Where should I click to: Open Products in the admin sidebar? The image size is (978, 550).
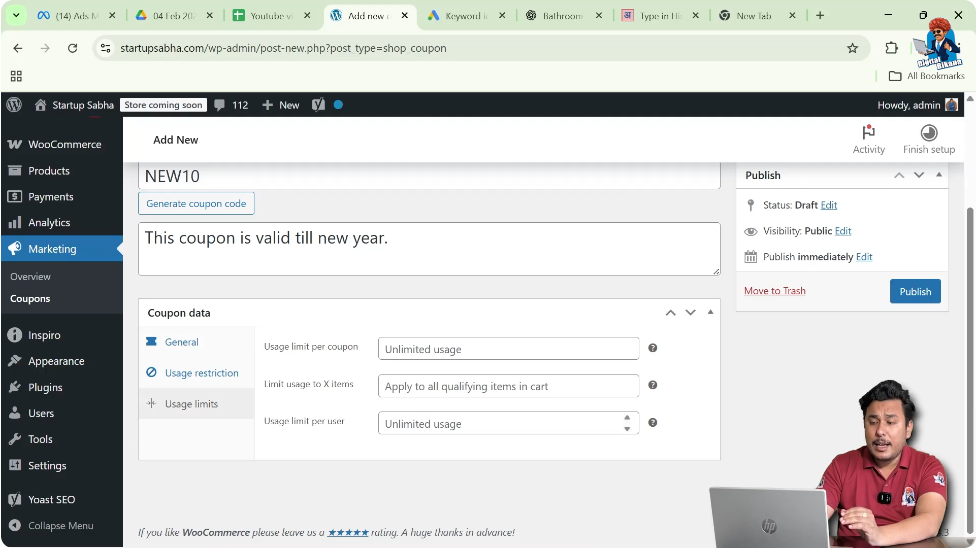click(x=49, y=171)
